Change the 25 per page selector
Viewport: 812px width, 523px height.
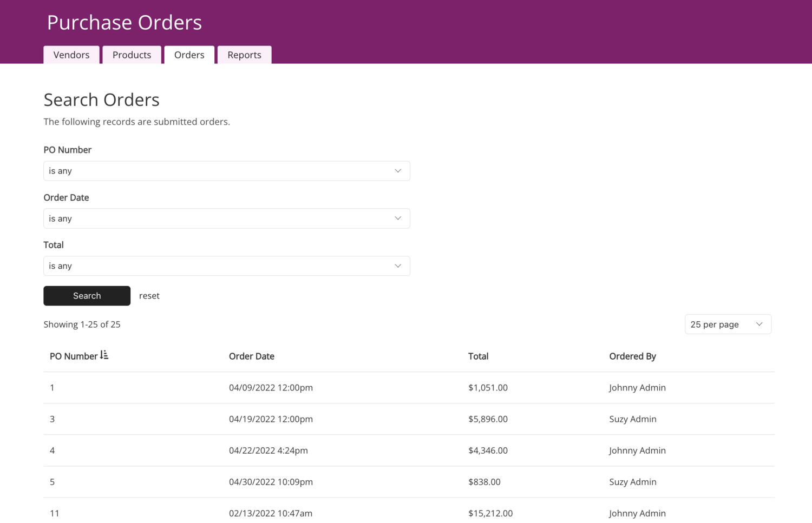pyautogui.click(x=727, y=325)
